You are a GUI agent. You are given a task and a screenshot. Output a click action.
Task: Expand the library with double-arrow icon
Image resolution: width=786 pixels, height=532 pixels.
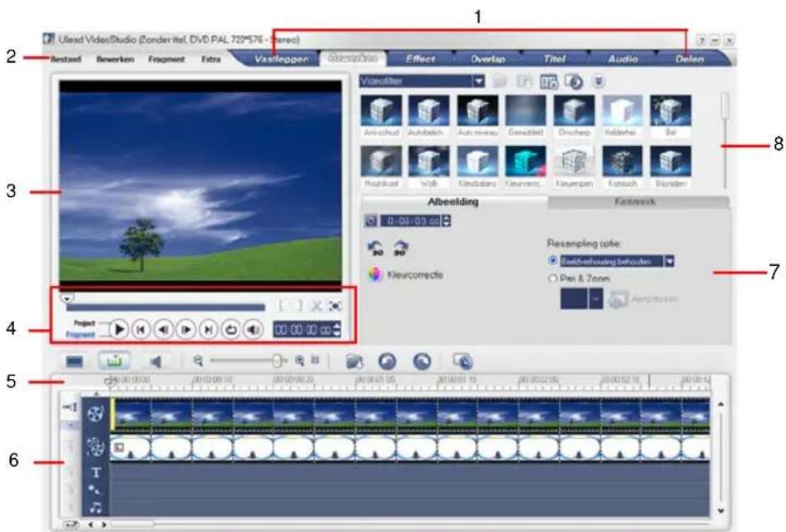(598, 81)
